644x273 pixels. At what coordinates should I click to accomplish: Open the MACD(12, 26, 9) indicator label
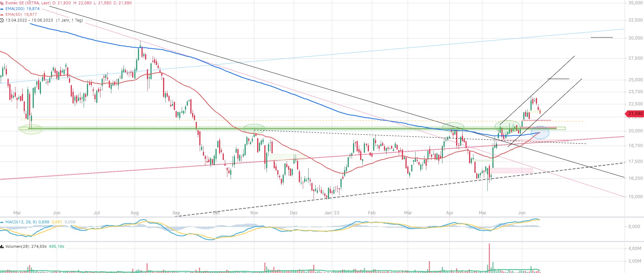click(21, 222)
